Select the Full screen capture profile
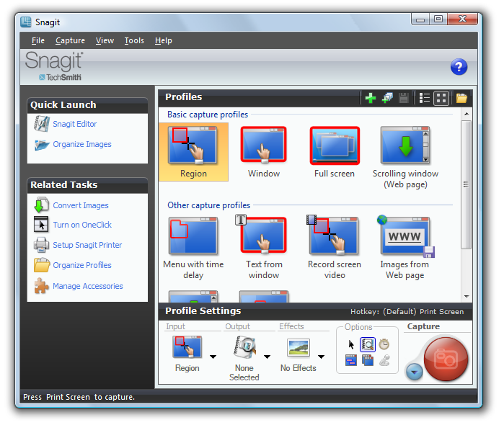The image size is (504, 425). tap(334, 152)
